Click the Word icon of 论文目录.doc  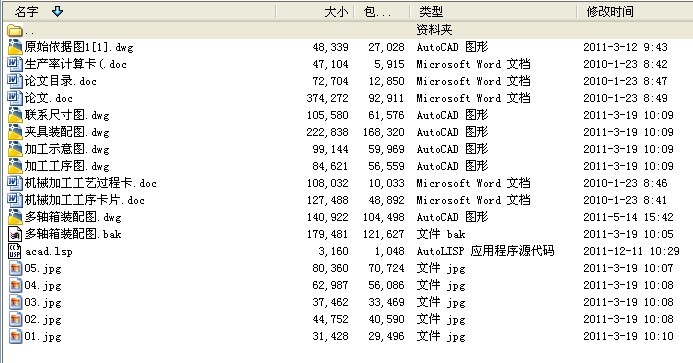[x=15, y=81]
